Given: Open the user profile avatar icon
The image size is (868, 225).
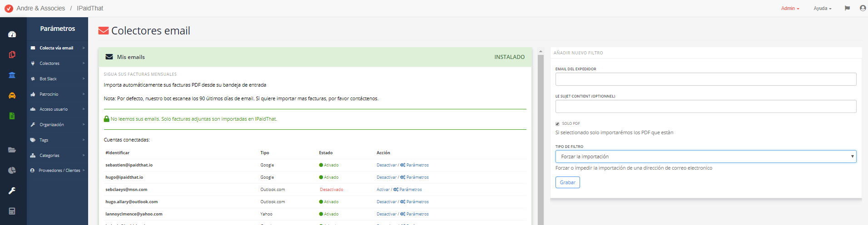Looking at the screenshot, I should 863,8.
